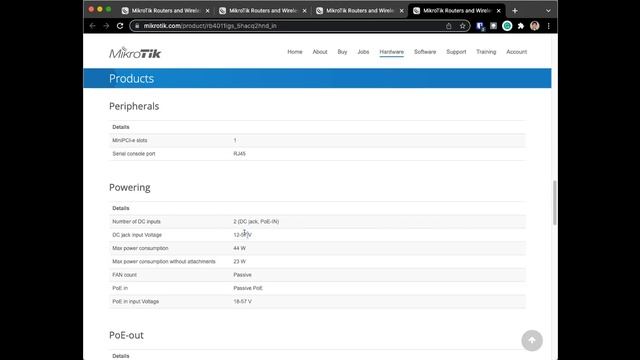Click the 'Passive' fan count value
Image resolution: width=640 pixels, height=360 pixels.
coord(242,275)
